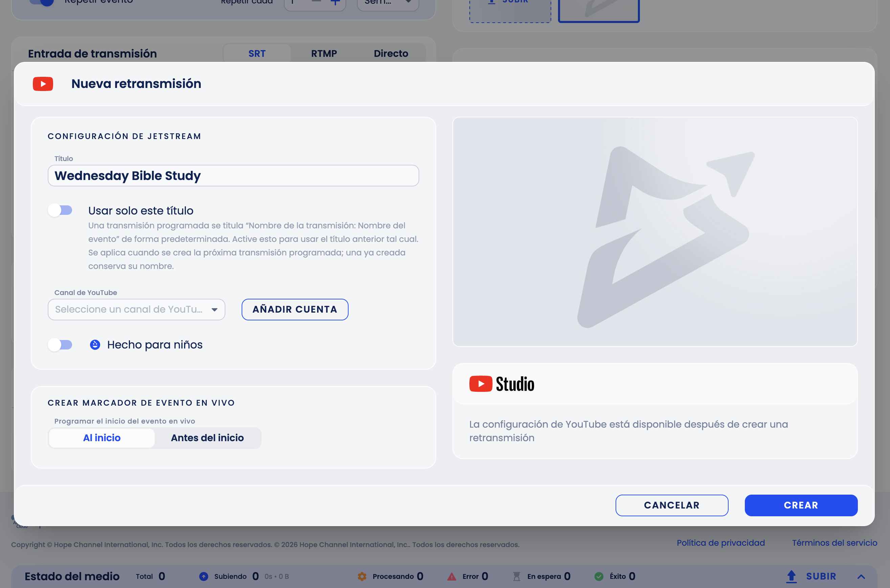Viewport: 890px width, 588px height.
Task: Click the CREAR button
Action: point(801,505)
